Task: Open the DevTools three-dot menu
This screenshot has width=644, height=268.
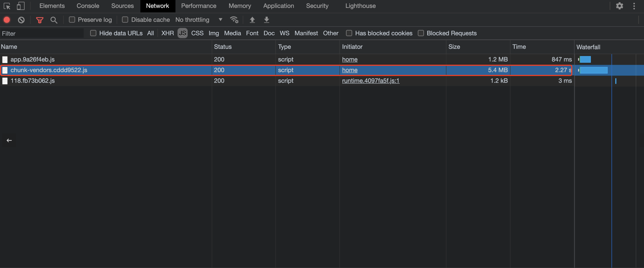Action: pyautogui.click(x=634, y=6)
